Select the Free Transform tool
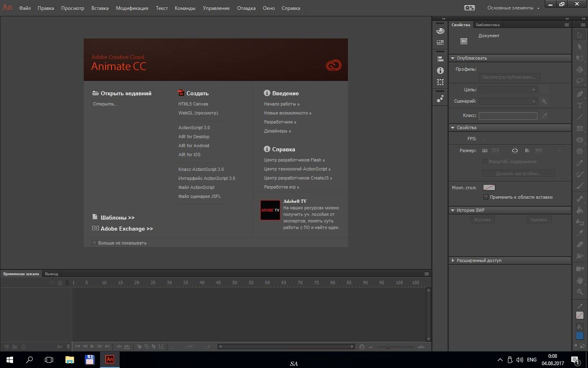This screenshot has height=368, width=588. (579, 58)
